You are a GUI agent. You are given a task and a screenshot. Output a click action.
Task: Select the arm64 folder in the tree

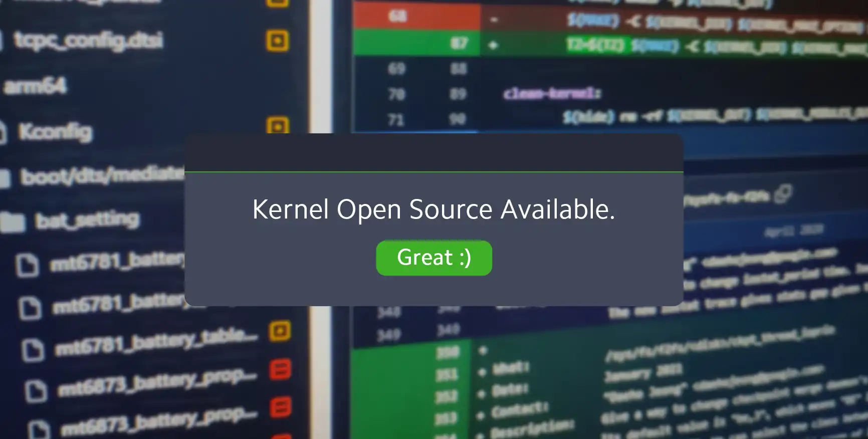point(35,86)
